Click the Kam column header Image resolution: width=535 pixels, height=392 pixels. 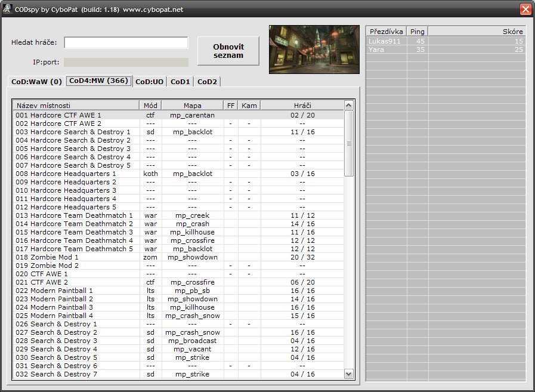tap(249, 106)
